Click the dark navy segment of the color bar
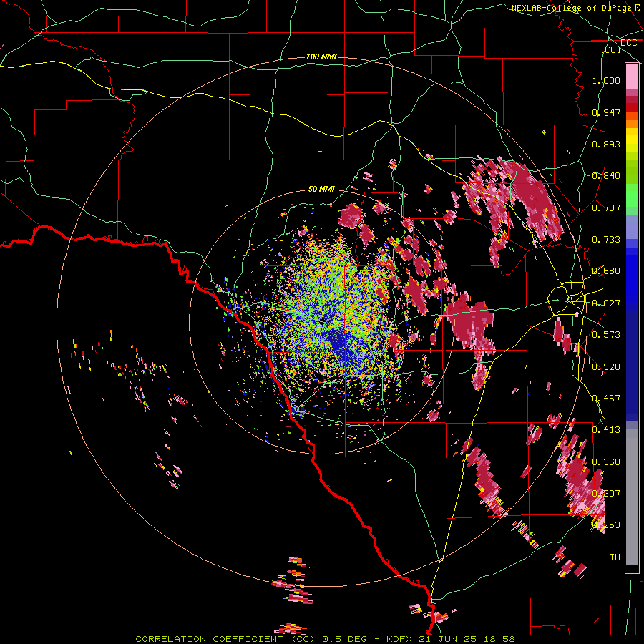The width and height of the screenshot is (644, 644). pos(632,361)
